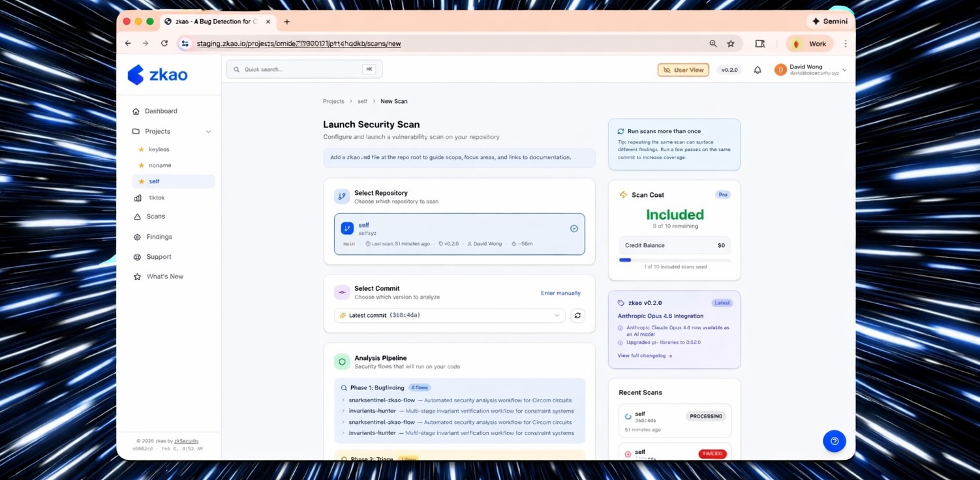This screenshot has width=980, height=480.
Task: Go to Dashboard in the sidebar
Action: coord(161,112)
